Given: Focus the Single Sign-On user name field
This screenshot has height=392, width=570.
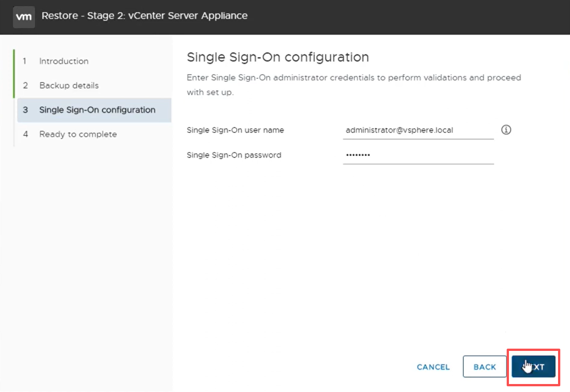Looking at the screenshot, I should pyautogui.click(x=418, y=130).
